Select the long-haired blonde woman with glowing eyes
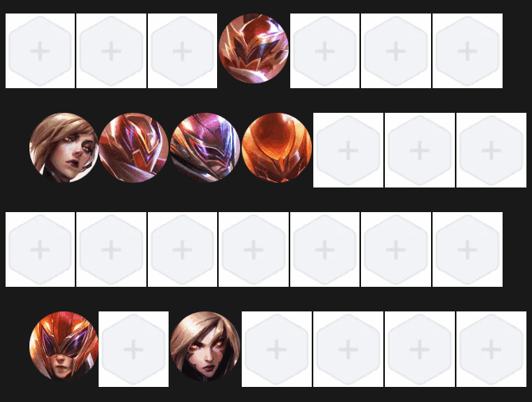This screenshot has width=532, height=402. click(x=205, y=346)
